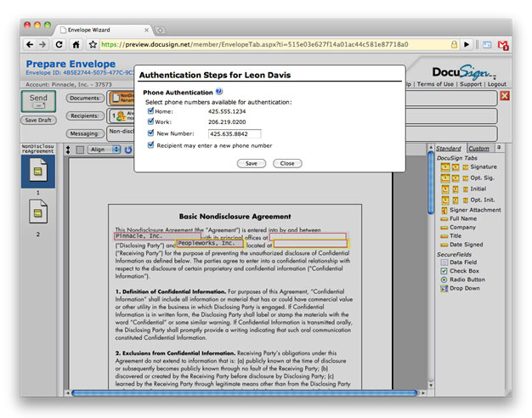Click the play arrow beside address bar

(467, 44)
